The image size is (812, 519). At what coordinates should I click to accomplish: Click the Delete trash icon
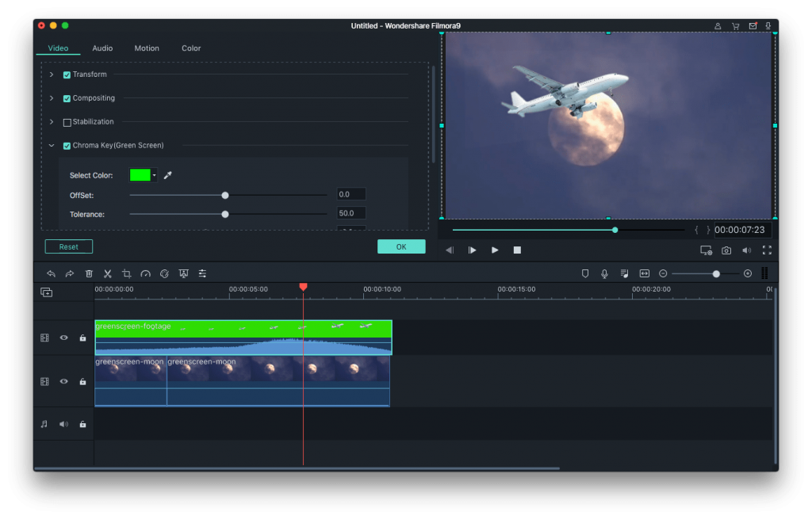(x=89, y=273)
